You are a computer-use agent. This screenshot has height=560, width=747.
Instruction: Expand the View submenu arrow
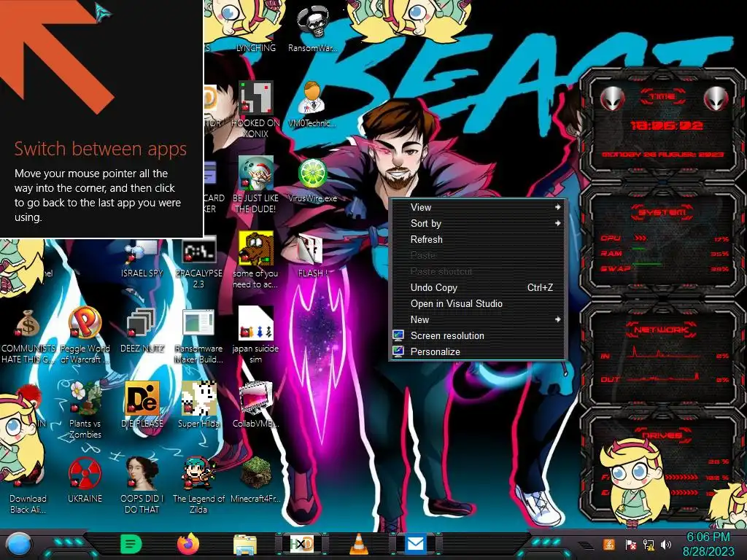(x=557, y=207)
